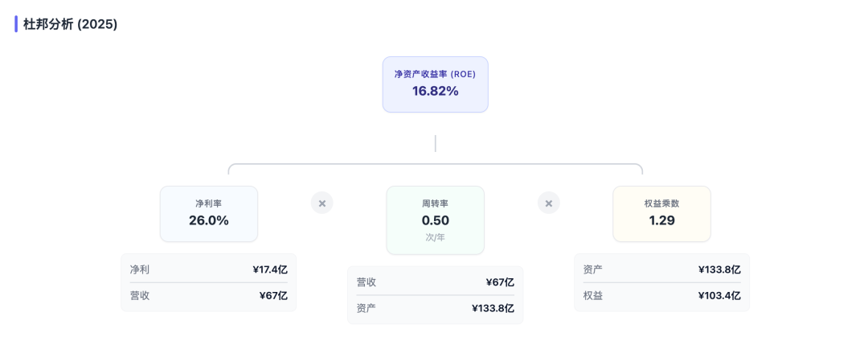Click the ¥103.4亿 equity value

(x=719, y=295)
